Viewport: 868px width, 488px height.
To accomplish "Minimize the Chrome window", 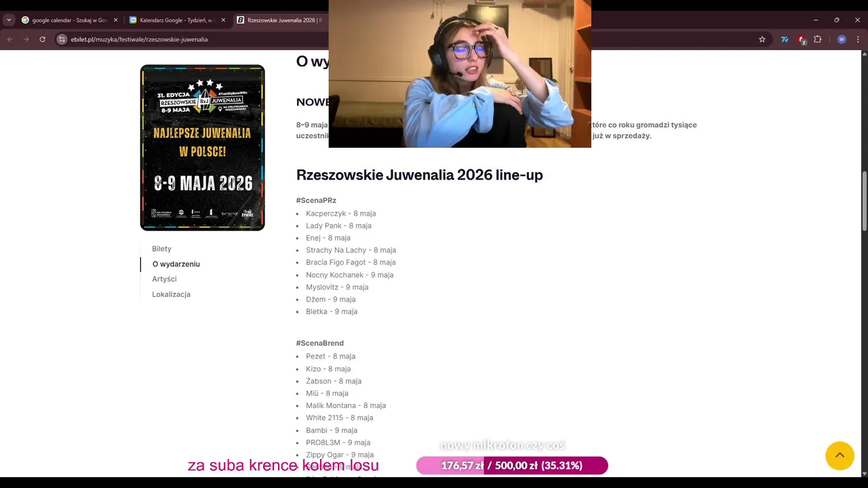I will click(x=816, y=20).
